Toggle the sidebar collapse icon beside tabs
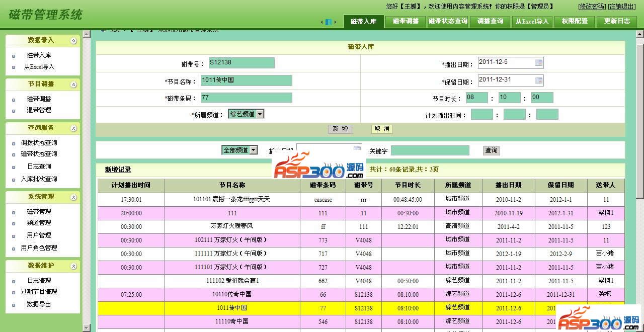Image resolution: width=644 pixels, height=332 pixels. (329, 22)
